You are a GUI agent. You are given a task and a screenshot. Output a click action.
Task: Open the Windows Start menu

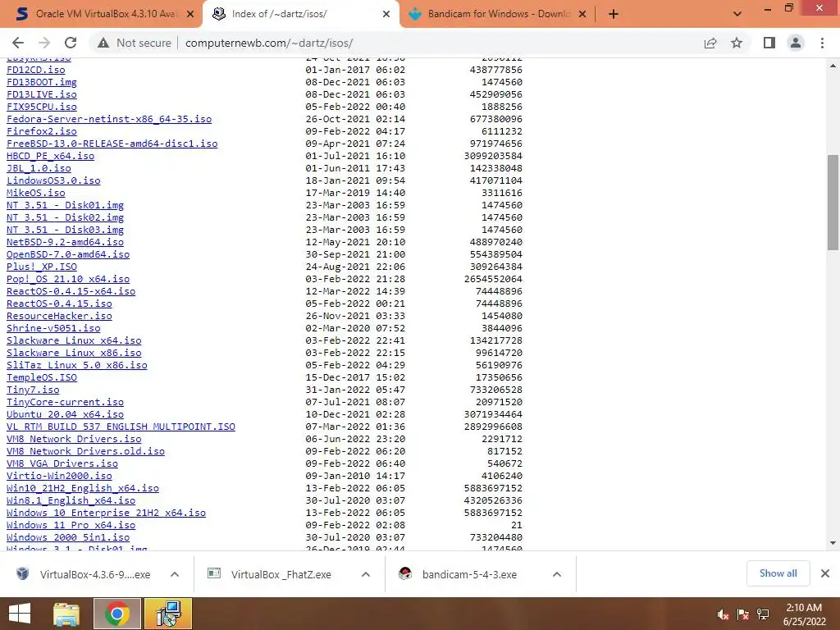20,614
